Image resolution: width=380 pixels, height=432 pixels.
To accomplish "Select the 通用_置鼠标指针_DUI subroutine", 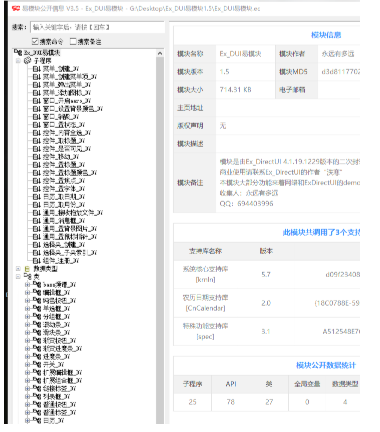I will pos(69,237).
